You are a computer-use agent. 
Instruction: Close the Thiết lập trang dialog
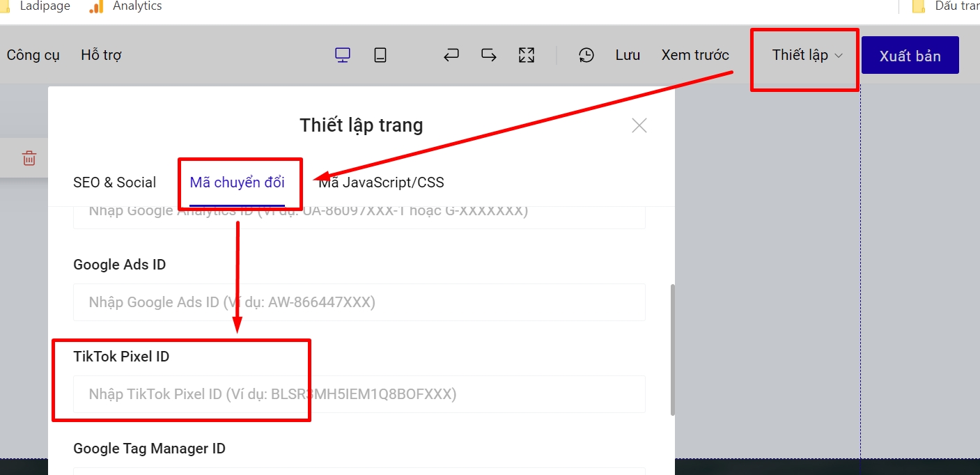(639, 125)
